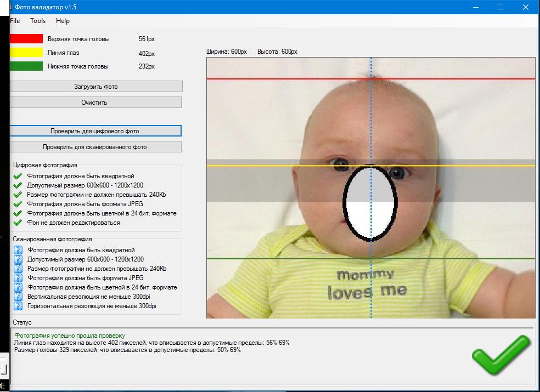Click the large green success checkmark icon

500,355
